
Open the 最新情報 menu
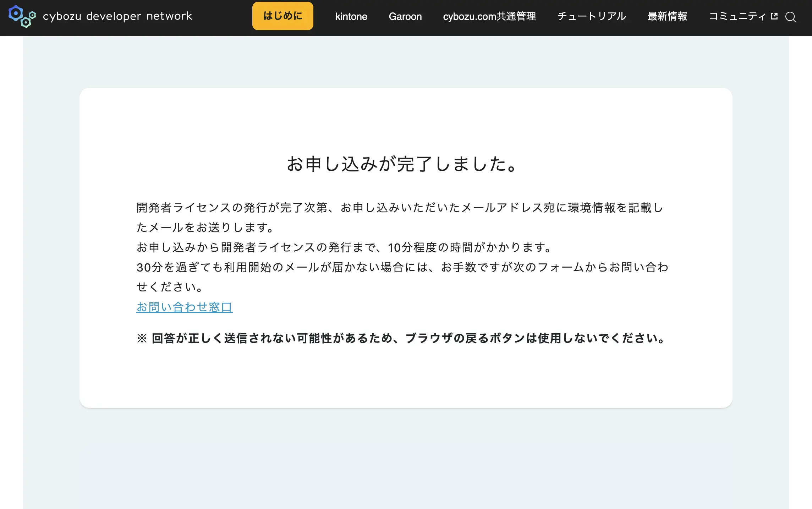click(x=667, y=16)
